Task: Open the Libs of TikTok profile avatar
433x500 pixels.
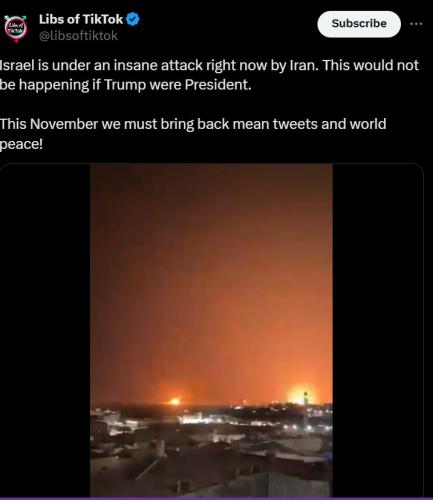Action: (x=15, y=29)
